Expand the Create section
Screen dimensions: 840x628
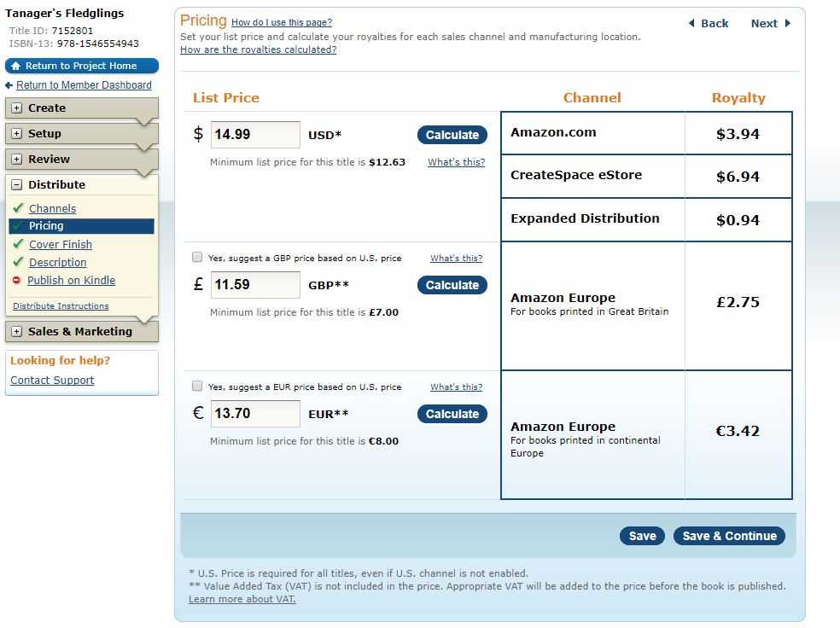17,108
